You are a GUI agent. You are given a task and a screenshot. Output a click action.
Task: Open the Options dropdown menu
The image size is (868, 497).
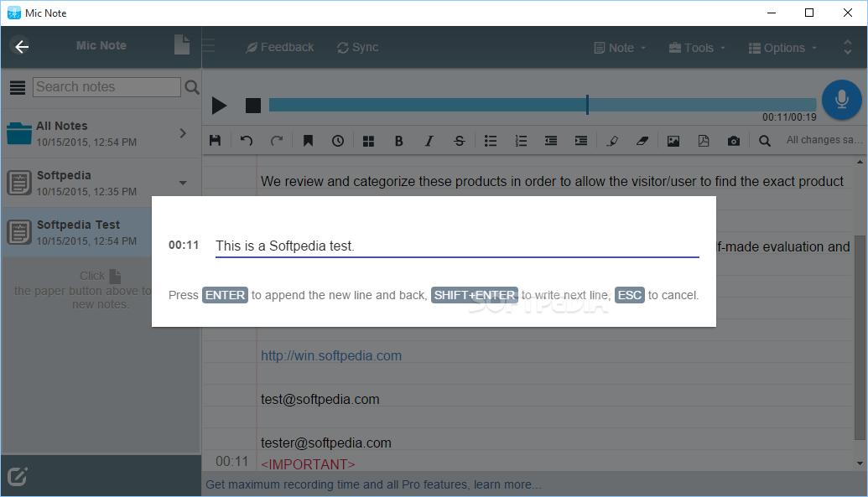[x=782, y=48]
